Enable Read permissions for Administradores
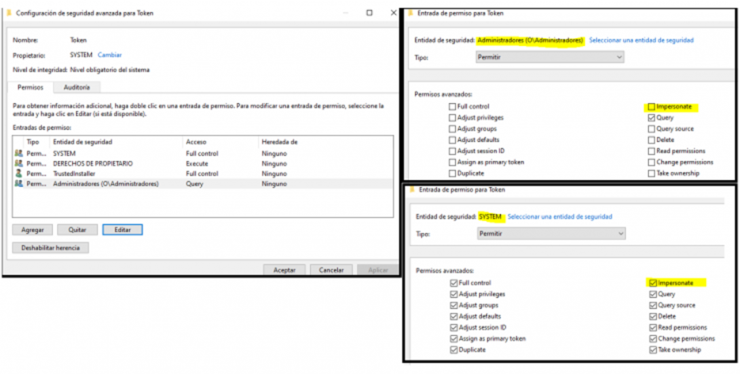The height and width of the screenshot is (374, 740). pyautogui.click(x=651, y=151)
